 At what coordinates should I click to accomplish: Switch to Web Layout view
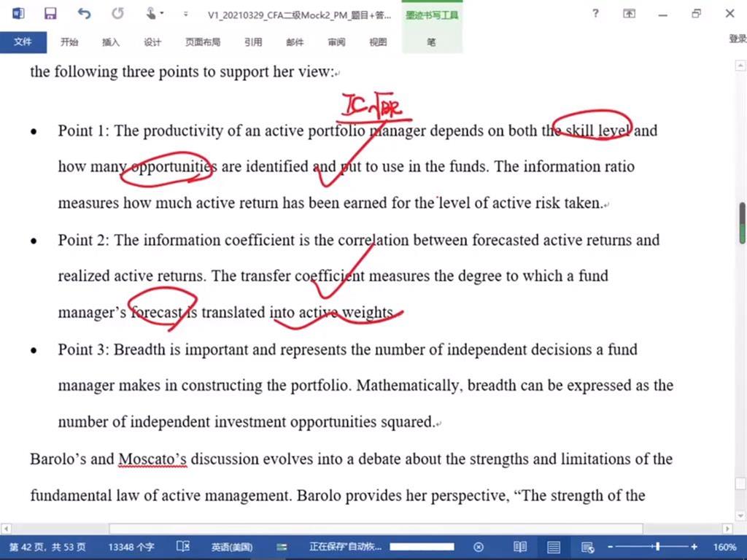[587, 547]
